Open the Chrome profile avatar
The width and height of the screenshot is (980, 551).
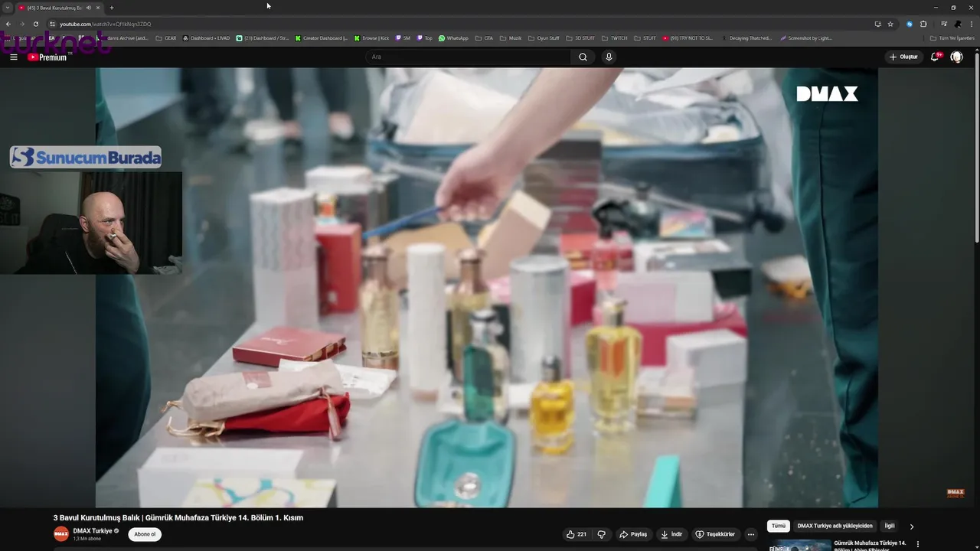(x=958, y=24)
